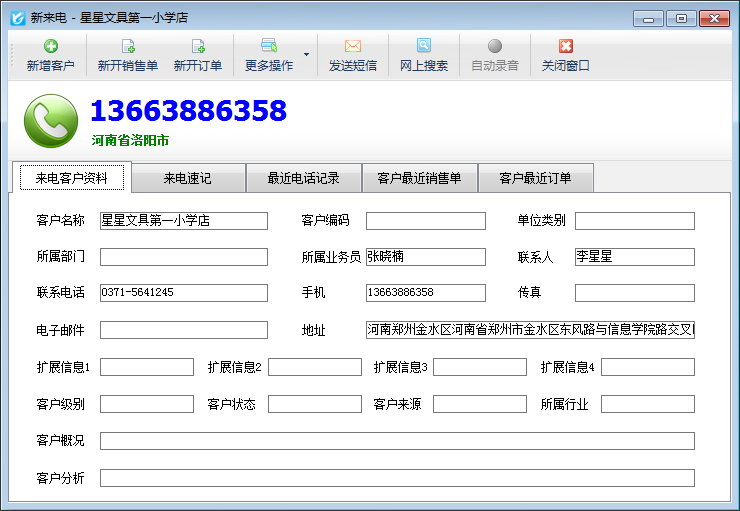Click the 客户概况 text field

pos(396,441)
